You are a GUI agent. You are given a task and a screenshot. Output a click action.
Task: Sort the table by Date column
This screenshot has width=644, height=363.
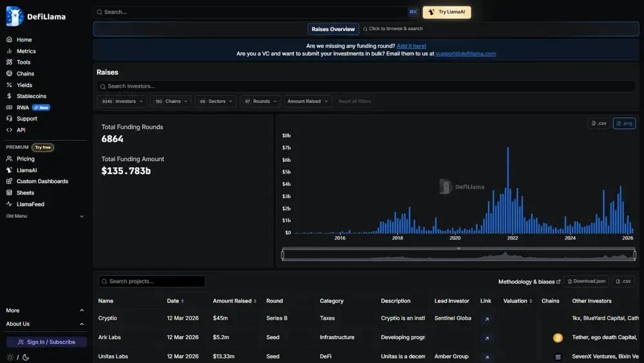click(174, 301)
